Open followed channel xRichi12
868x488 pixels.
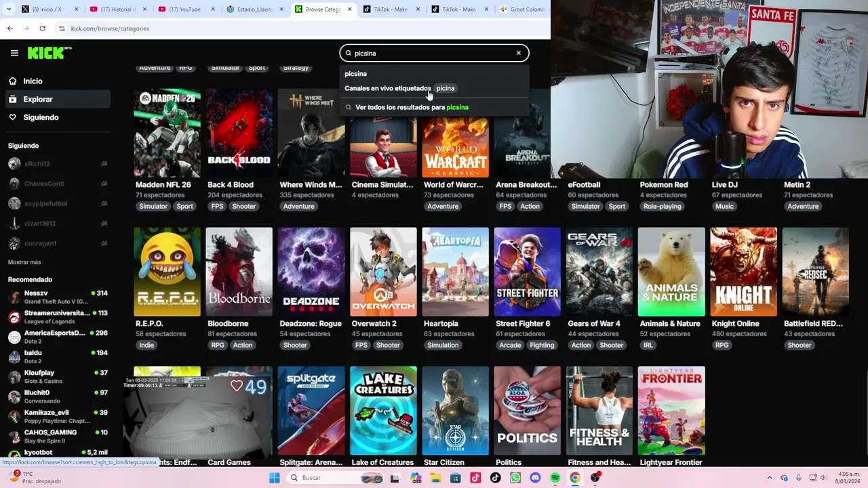tap(57, 164)
